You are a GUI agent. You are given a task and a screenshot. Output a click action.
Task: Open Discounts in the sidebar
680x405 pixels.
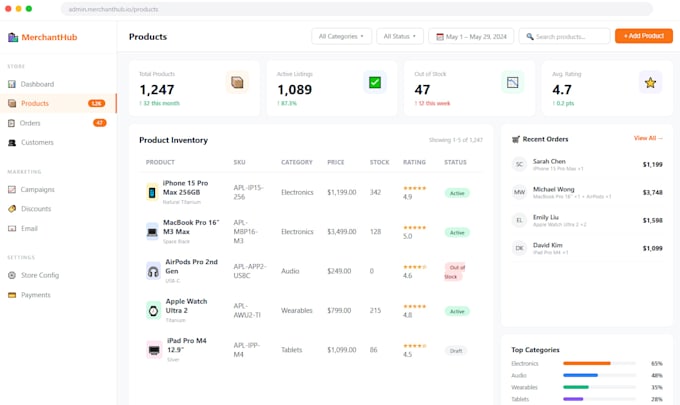(58, 209)
